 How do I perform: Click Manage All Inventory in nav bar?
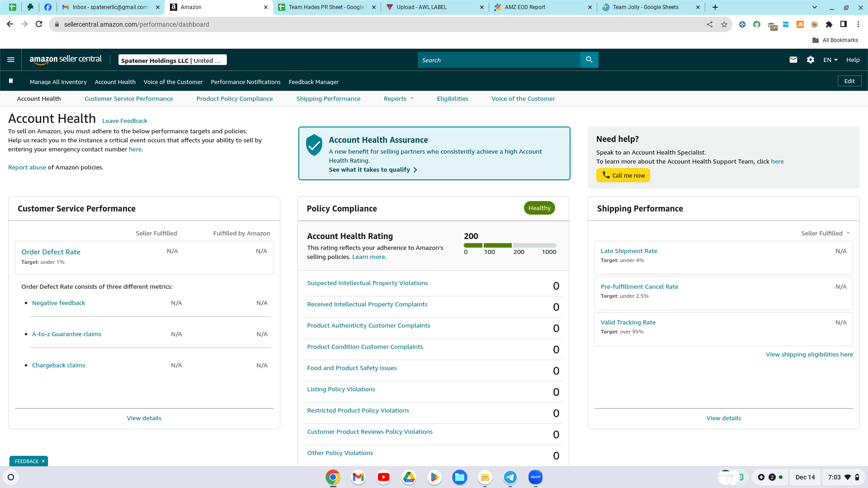click(x=58, y=82)
